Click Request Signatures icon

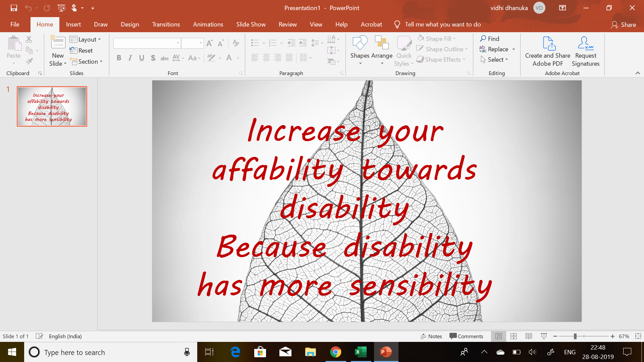[585, 51]
